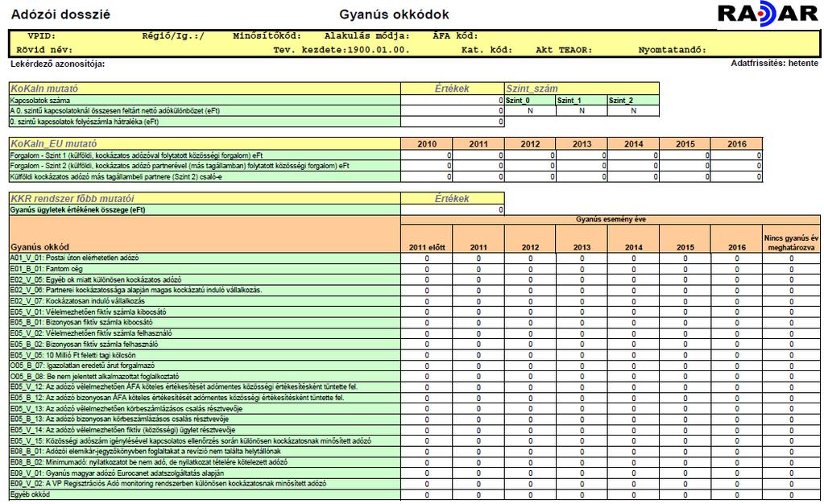The height and width of the screenshot is (504, 824).
Task: Click the 'Szint_1' column cell
Action: point(582,100)
